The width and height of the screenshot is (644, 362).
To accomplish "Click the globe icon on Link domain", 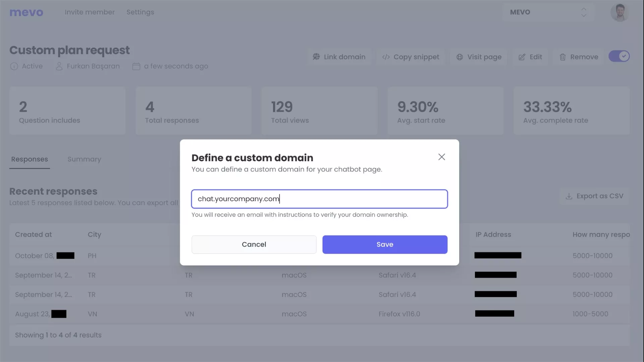I will [316, 57].
